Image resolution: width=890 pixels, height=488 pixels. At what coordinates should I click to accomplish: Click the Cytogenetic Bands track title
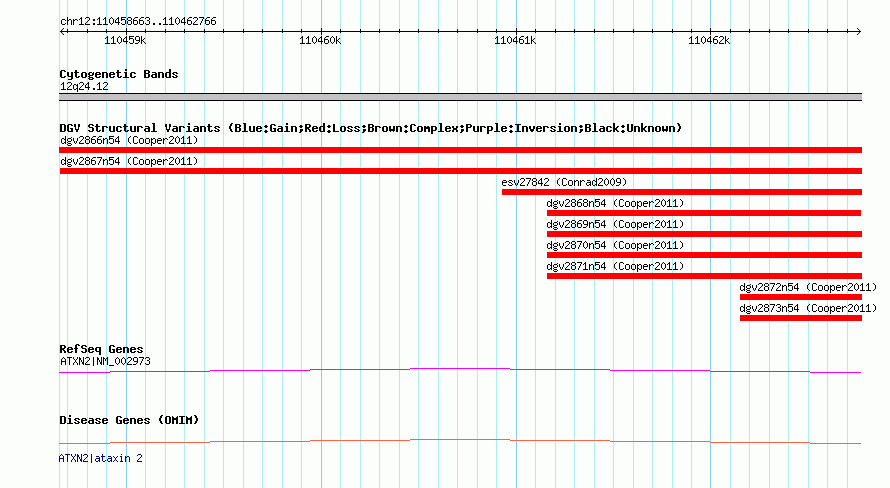tap(119, 74)
